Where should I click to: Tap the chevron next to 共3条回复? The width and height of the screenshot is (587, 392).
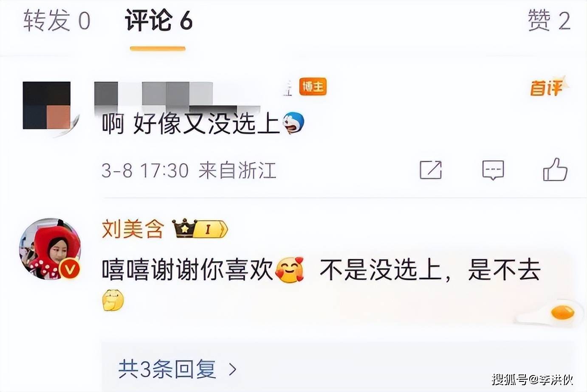232,370
